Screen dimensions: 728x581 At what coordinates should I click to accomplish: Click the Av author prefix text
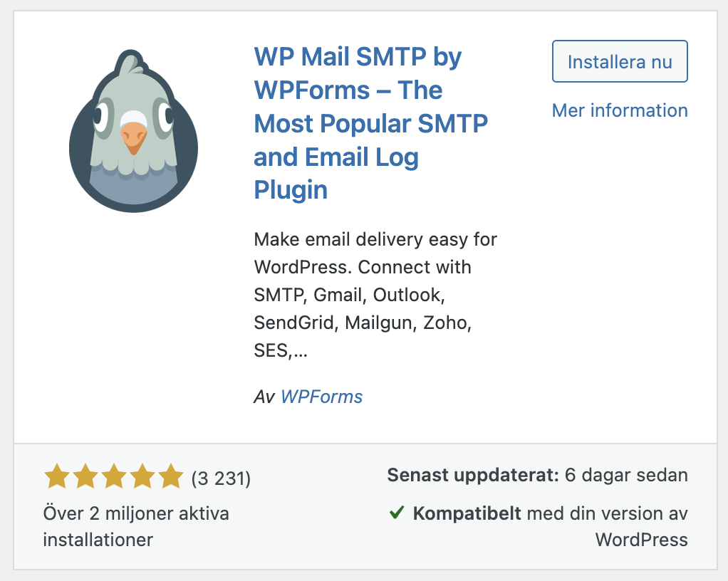coord(265,397)
